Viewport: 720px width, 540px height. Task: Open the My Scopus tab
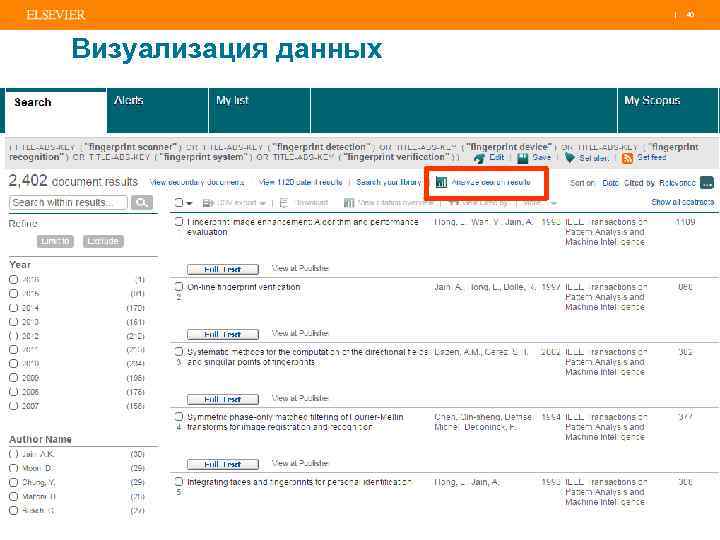tap(667, 111)
